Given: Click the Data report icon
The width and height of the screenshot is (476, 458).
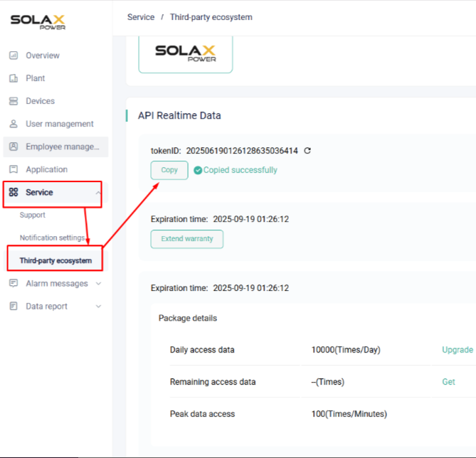Looking at the screenshot, I should (x=13, y=306).
